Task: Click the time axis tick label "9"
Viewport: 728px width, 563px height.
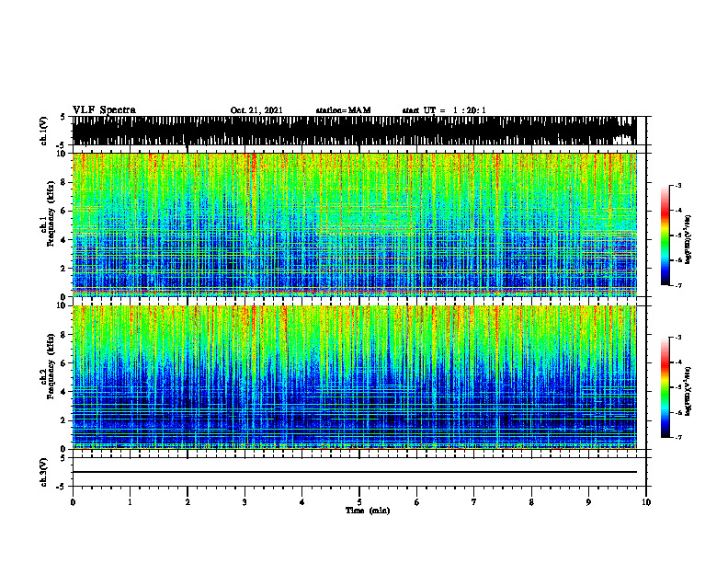Action: 588,502
